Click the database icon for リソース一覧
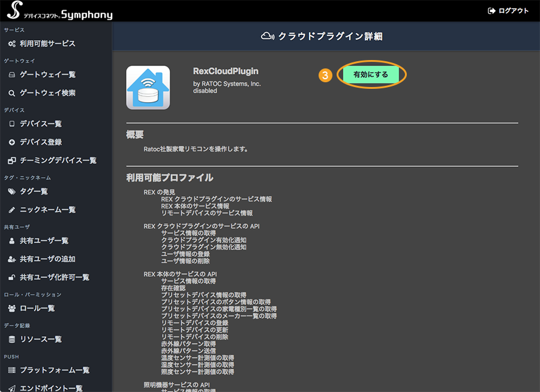This screenshot has width=540, height=392. (x=12, y=339)
